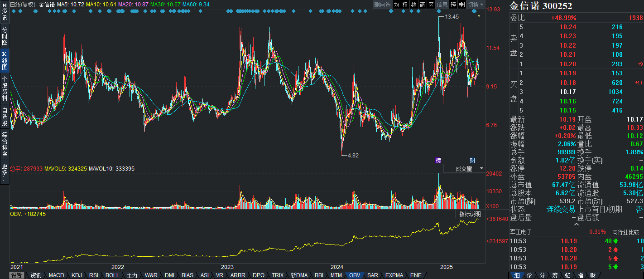
Task: Click the 区 range statistics icon
Action: tap(431, 5)
